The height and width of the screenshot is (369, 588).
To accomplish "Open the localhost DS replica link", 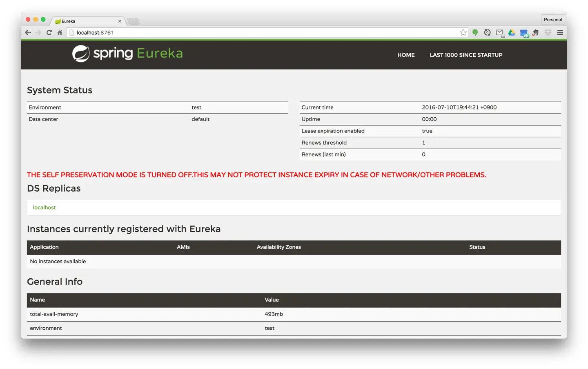I will click(45, 208).
